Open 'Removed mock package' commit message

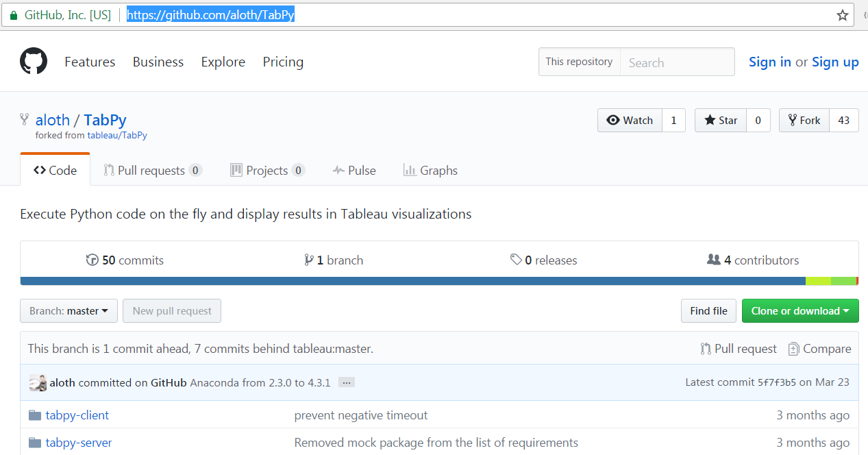pos(436,443)
